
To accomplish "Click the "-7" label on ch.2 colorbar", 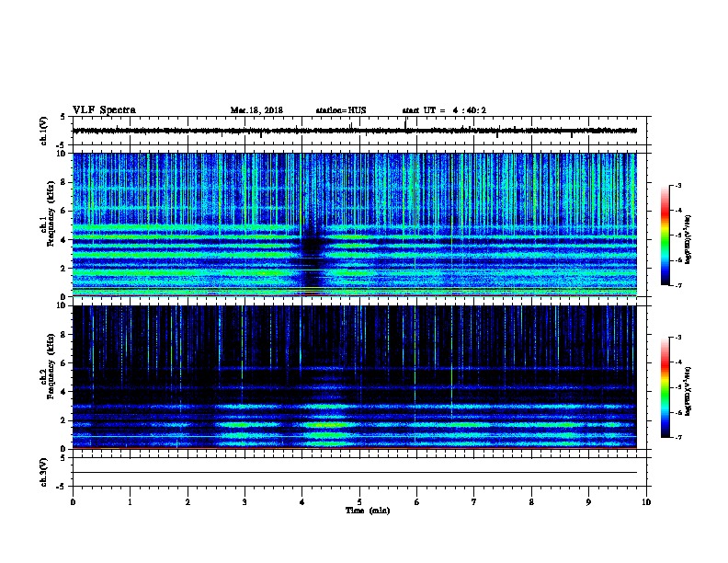I will coord(677,438).
